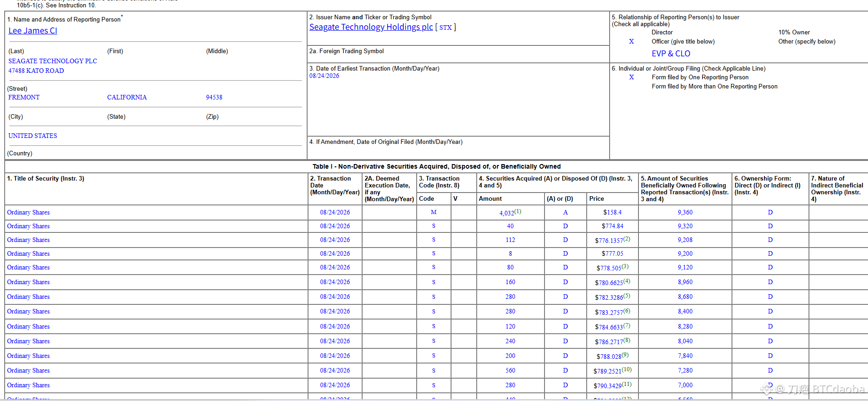
Task: Click the price $778.505 cell
Action: (609, 268)
